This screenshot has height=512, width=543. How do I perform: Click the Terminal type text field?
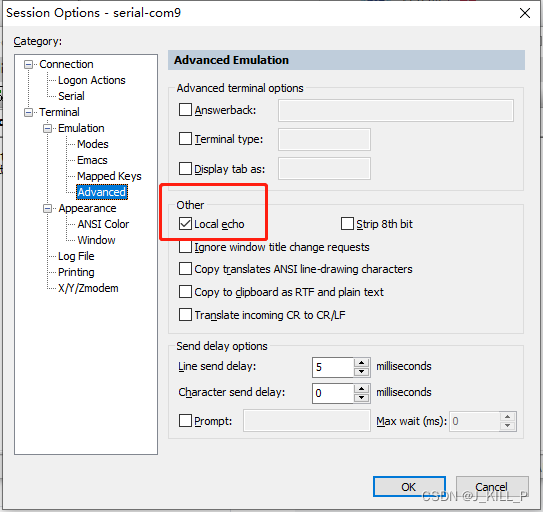324,140
